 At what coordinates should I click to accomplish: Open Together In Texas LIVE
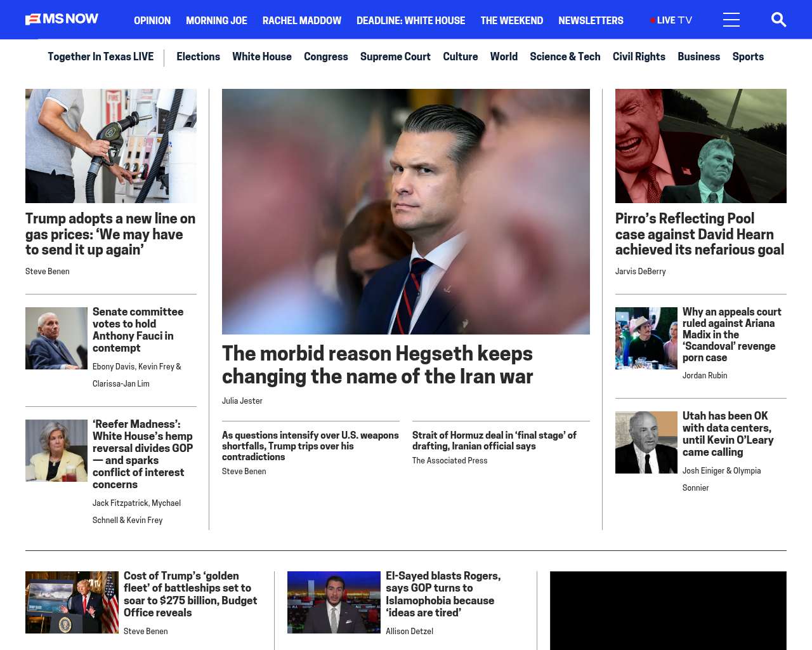tap(100, 56)
